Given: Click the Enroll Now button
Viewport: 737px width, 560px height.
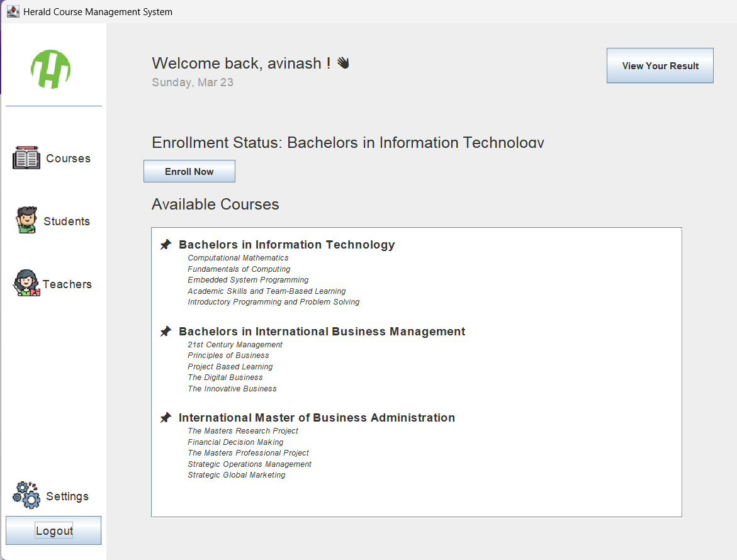Looking at the screenshot, I should [x=189, y=171].
